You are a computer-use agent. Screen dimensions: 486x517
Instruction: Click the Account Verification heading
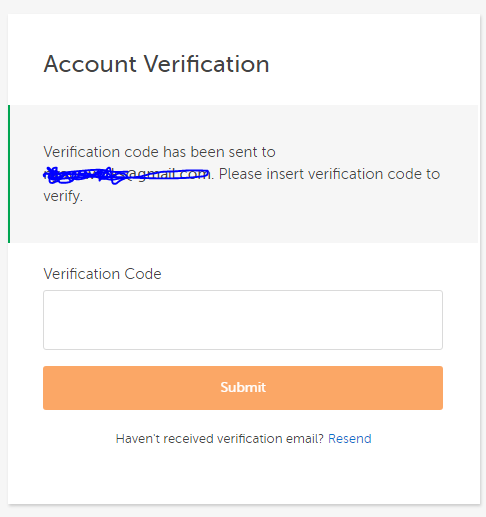point(156,64)
